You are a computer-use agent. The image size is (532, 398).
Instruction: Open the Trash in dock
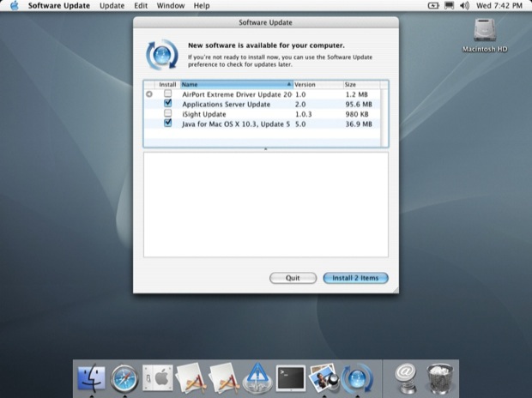pyautogui.click(x=439, y=378)
